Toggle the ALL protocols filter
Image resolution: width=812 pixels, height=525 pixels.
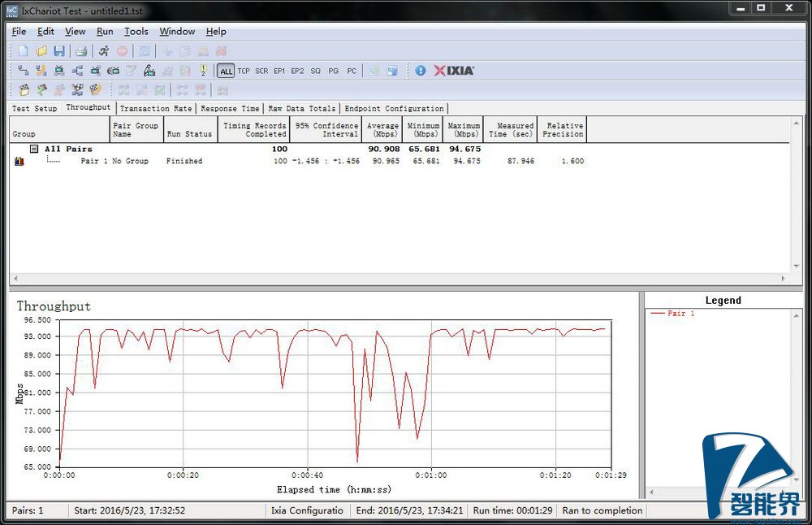point(226,72)
